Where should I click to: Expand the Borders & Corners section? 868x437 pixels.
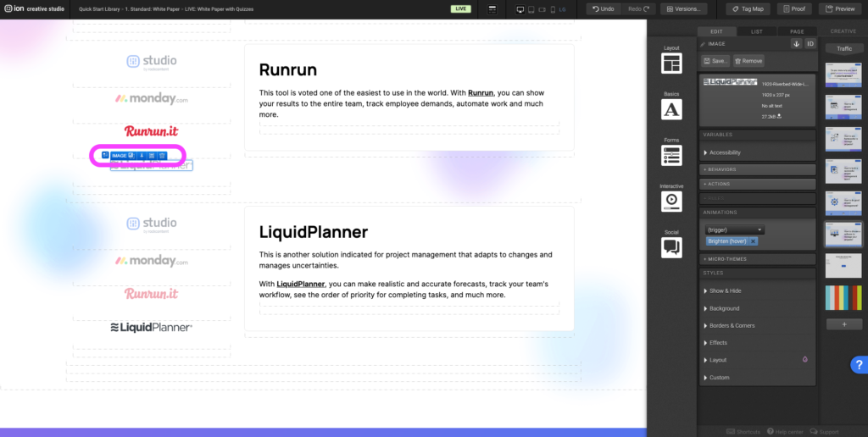732,325
